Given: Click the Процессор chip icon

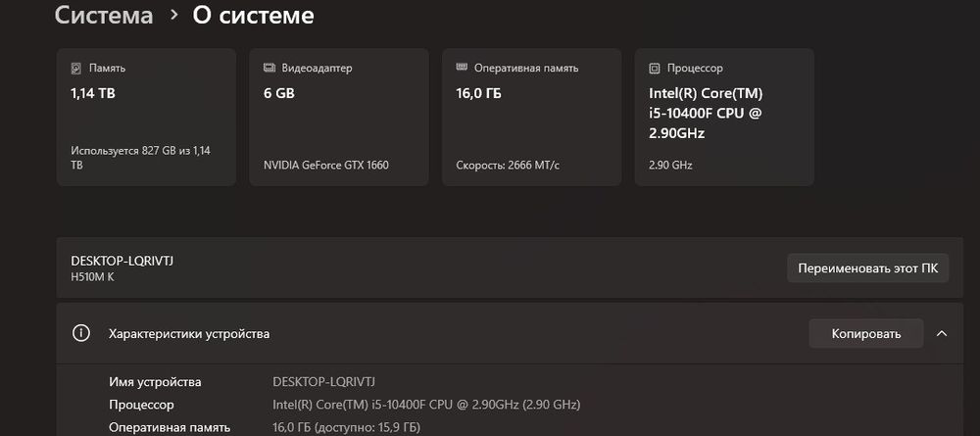Looking at the screenshot, I should (x=655, y=69).
